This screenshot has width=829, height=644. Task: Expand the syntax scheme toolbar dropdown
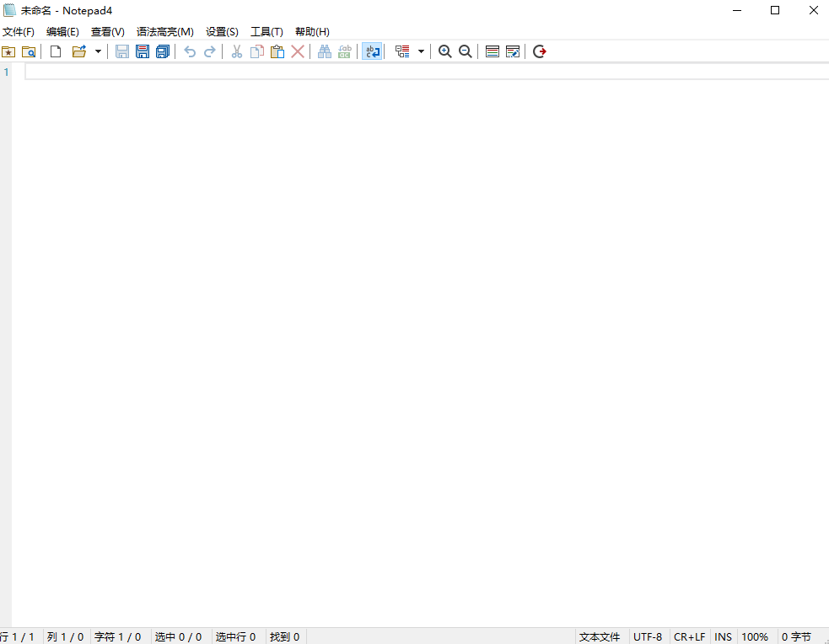(421, 51)
